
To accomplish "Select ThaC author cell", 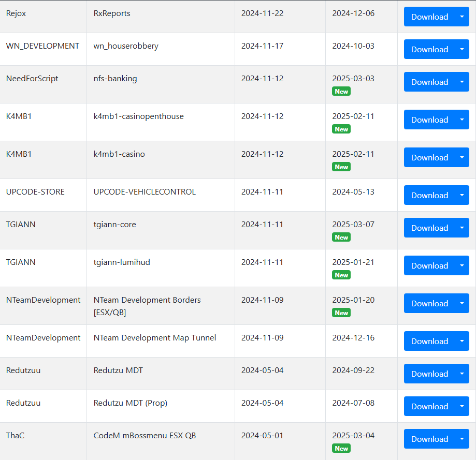I will click(x=43, y=441).
